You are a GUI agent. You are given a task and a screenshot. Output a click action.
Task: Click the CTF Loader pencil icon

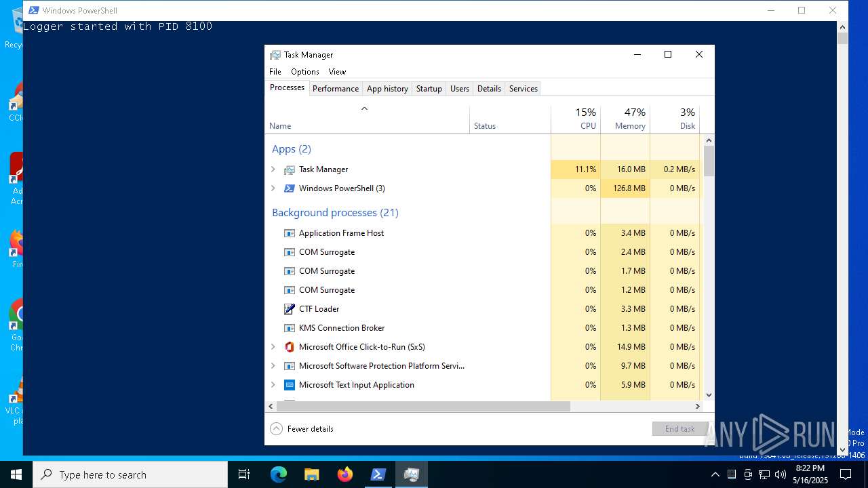coord(290,309)
